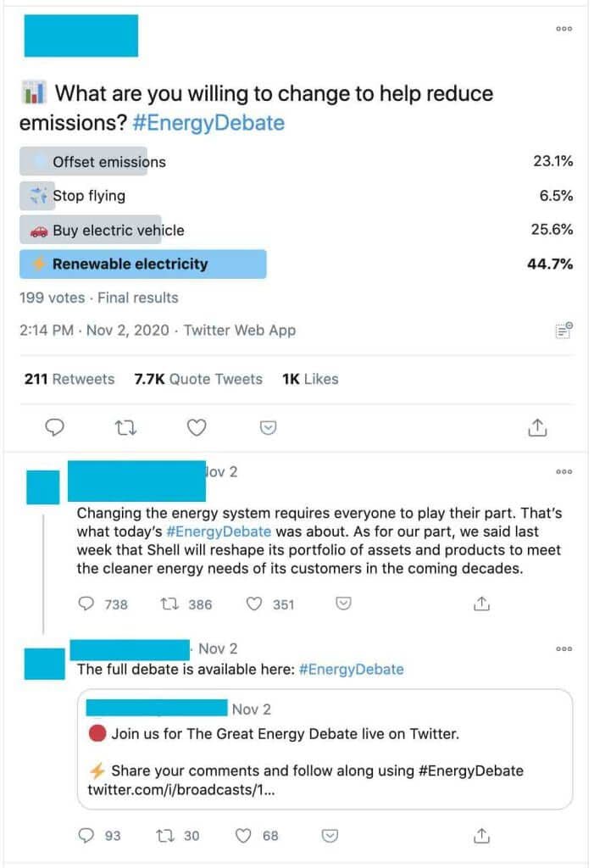Screen dimensions: 594x868
Task: Open the #EnergyDebate hashtag in the poll question
Action: click(208, 123)
